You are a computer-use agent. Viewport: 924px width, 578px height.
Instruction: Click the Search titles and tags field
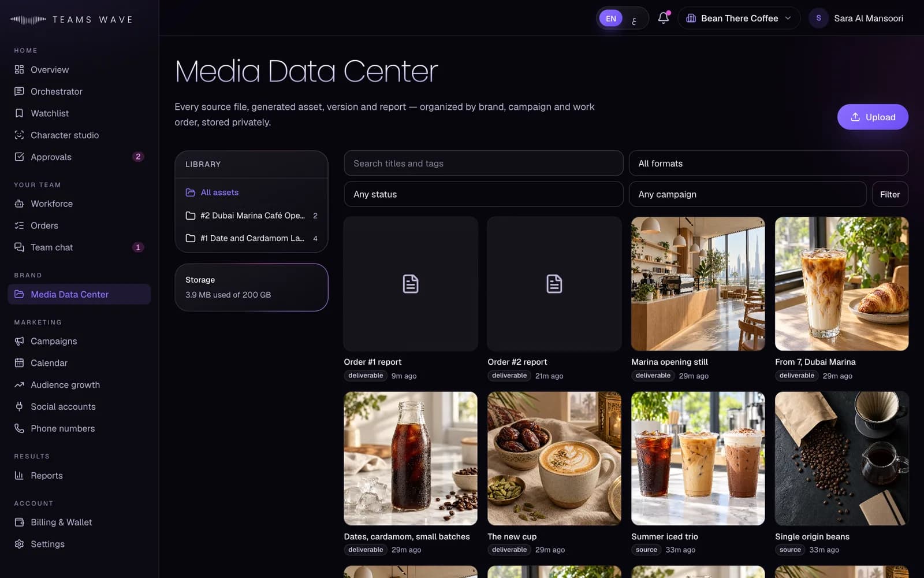pyautogui.click(x=483, y=163)
